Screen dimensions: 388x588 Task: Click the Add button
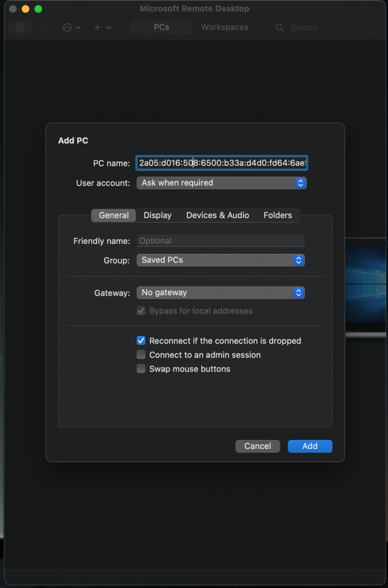310,446
